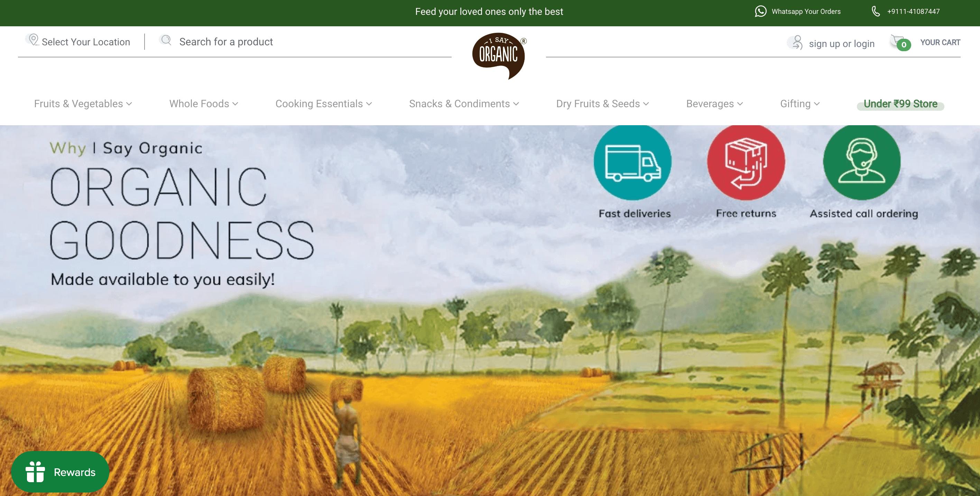Click the WhatsApp icon in top bar
Screen dimensions: 980x496
pos(760,11)
